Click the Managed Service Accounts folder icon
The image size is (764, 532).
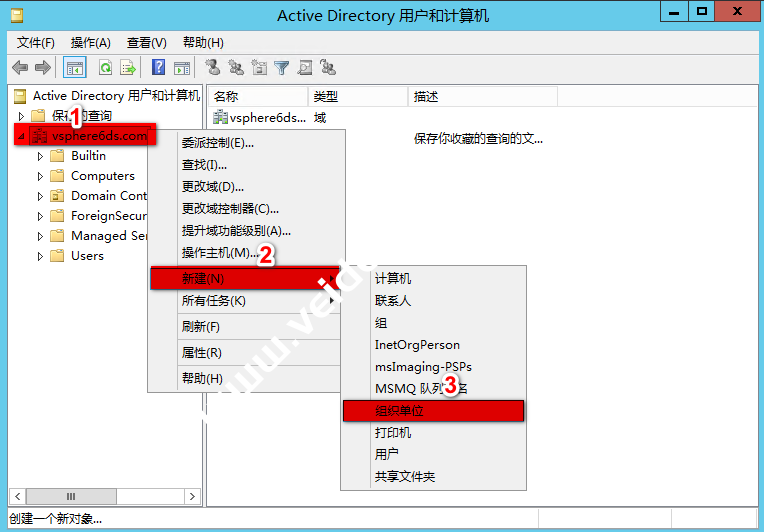point(57,236)
